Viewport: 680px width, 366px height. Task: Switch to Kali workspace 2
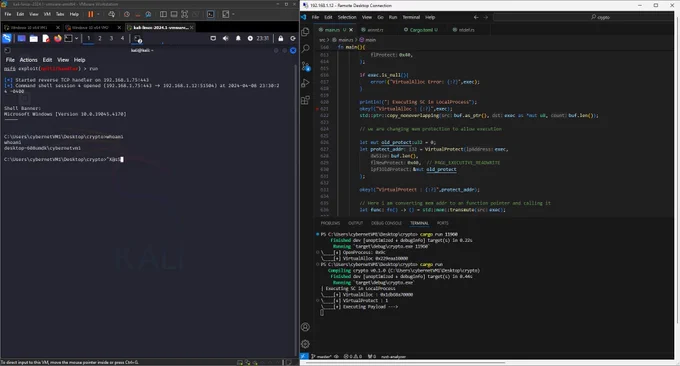[x=100, y=38]
